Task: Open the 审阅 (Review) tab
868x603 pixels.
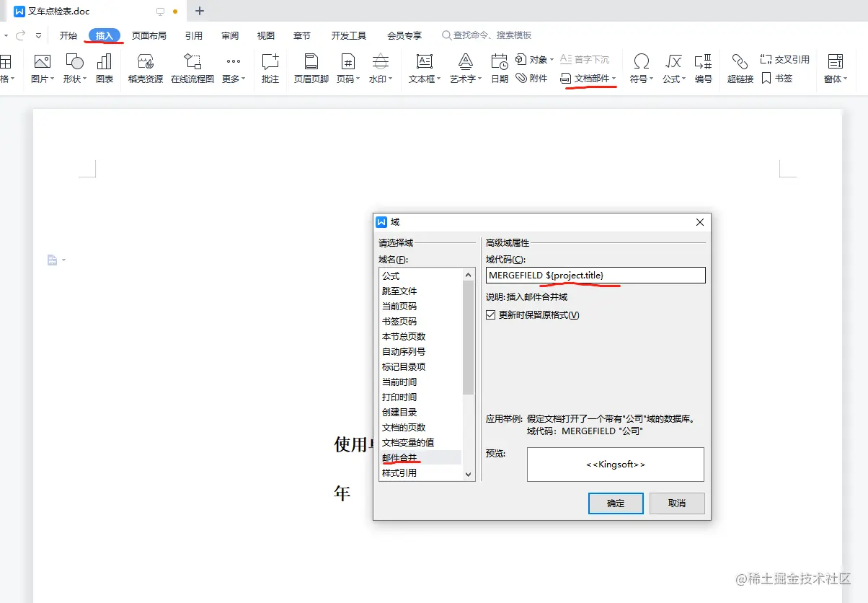Action: (230, 35)
